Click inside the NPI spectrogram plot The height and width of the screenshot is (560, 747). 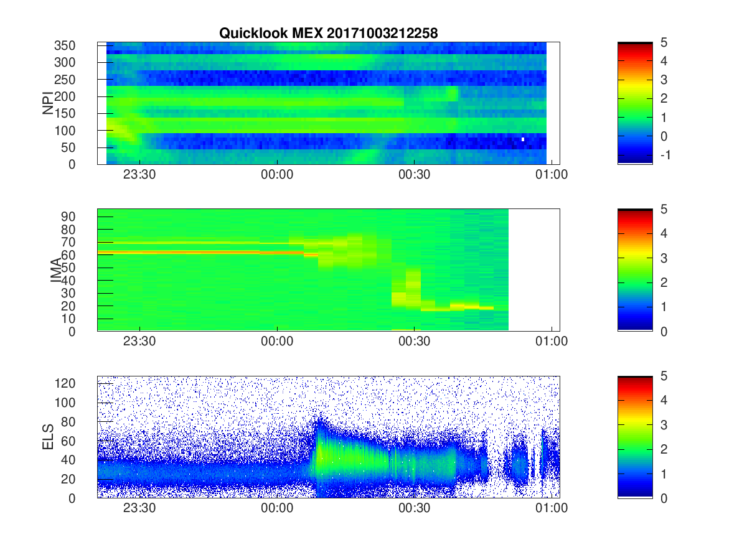[x=329, y=103]
